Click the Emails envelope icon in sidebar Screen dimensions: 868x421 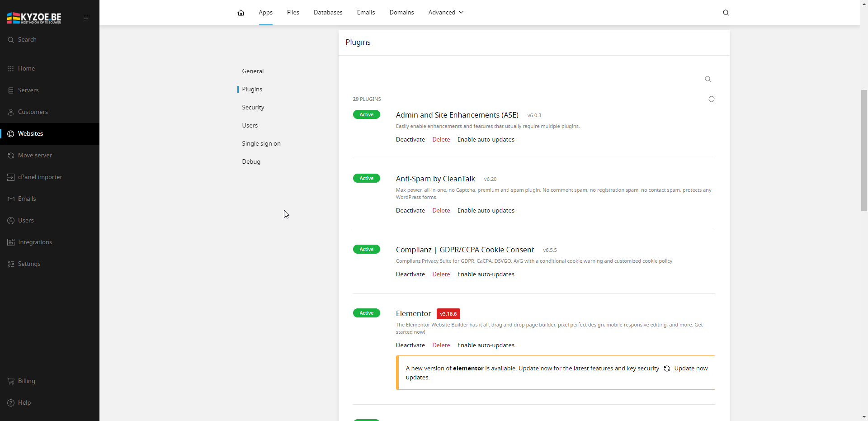click(11, 199)
